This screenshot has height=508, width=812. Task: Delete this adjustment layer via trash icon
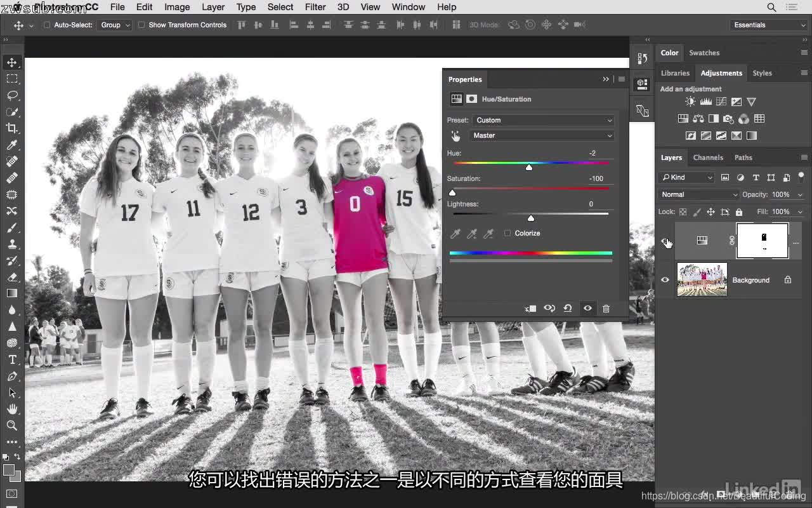(606, 309)
